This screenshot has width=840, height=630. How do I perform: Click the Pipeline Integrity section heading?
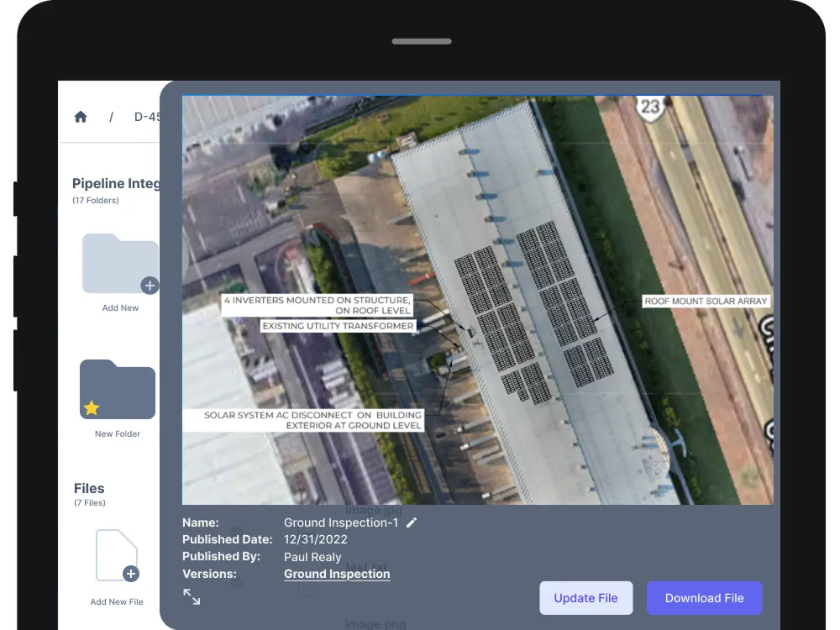[117, 183]
